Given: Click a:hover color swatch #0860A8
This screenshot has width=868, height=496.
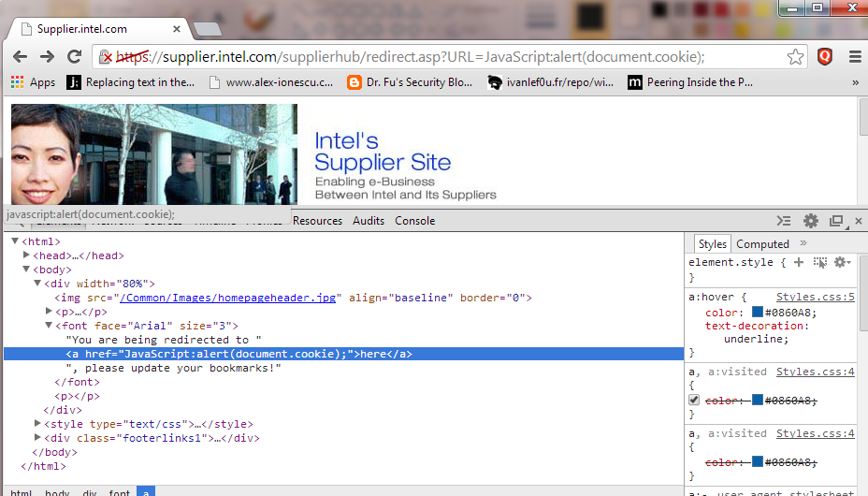Looking at the screenshot, I should click(x=758, y=313).
